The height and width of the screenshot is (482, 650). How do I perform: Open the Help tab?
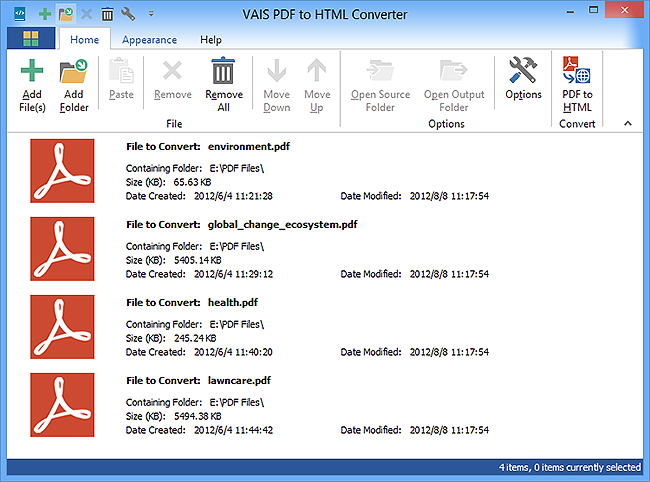[211, 40]
